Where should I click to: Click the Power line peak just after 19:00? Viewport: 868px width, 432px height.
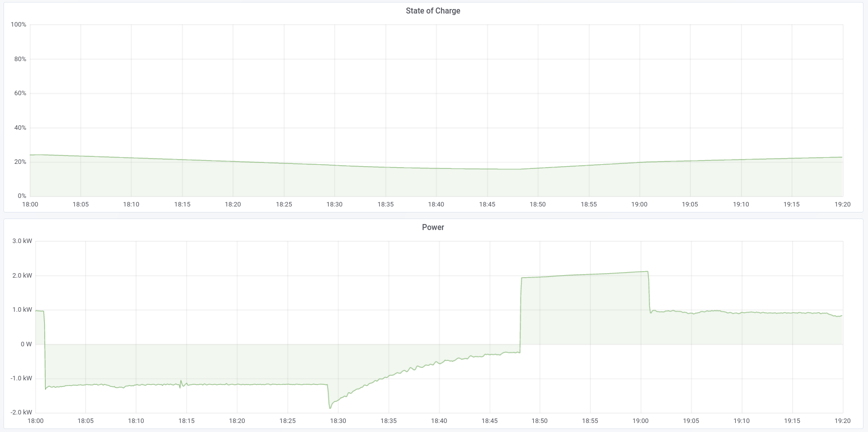tap(647, 272)
